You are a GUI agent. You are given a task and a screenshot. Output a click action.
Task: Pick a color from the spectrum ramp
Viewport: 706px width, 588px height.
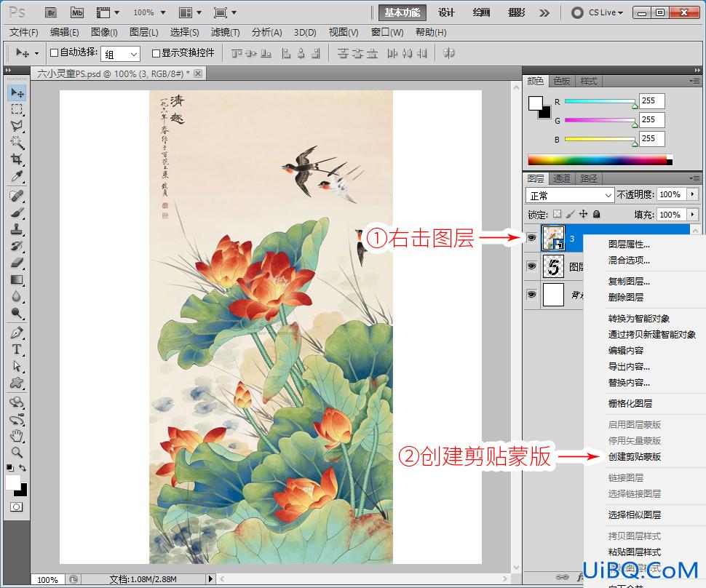pyautogui.click(x=600, y=160)
